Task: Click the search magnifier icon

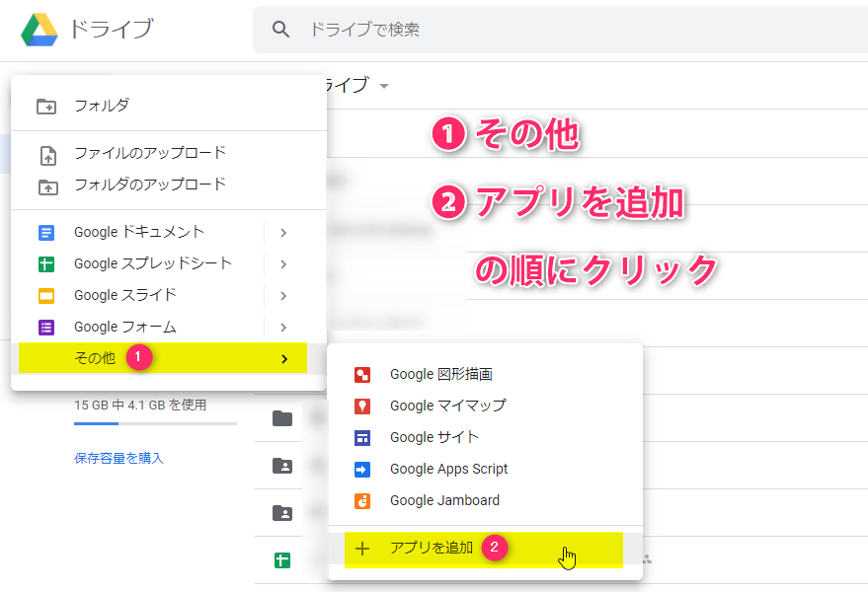Action: pyautogui.click(x=280, y=30)
